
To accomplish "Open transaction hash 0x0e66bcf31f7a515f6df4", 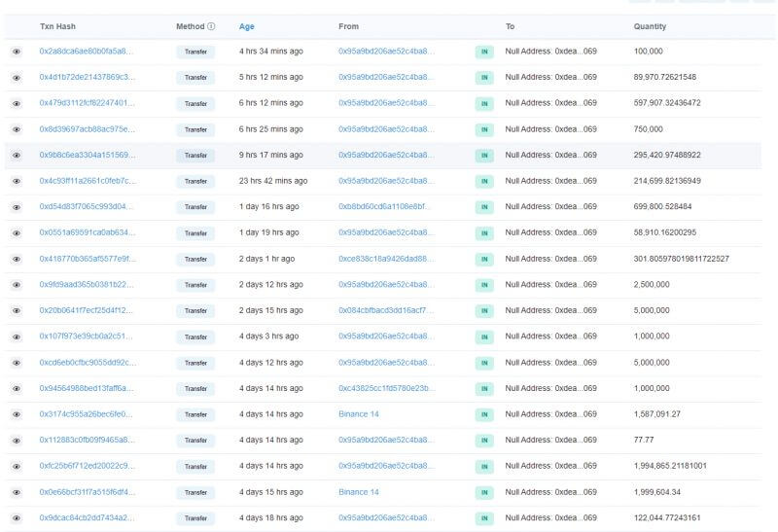I will point(87,492).
